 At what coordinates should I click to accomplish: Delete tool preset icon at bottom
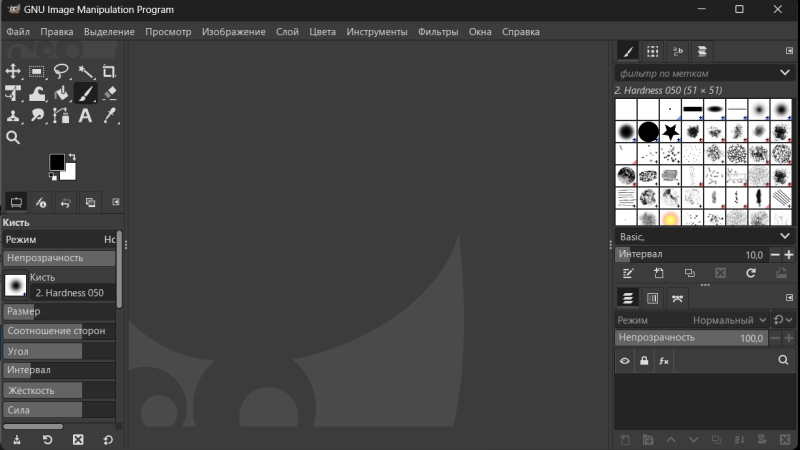(x=78, y=440)
